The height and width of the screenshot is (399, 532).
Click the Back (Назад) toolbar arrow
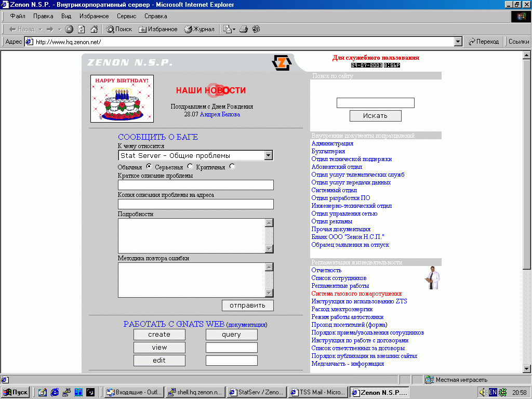tap(22, 29)
